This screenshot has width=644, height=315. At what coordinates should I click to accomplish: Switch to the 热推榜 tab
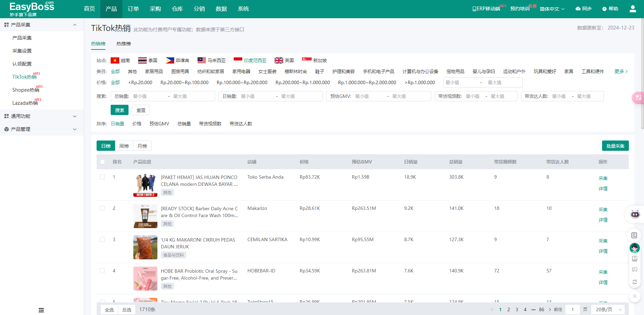[x=124, y=44]
